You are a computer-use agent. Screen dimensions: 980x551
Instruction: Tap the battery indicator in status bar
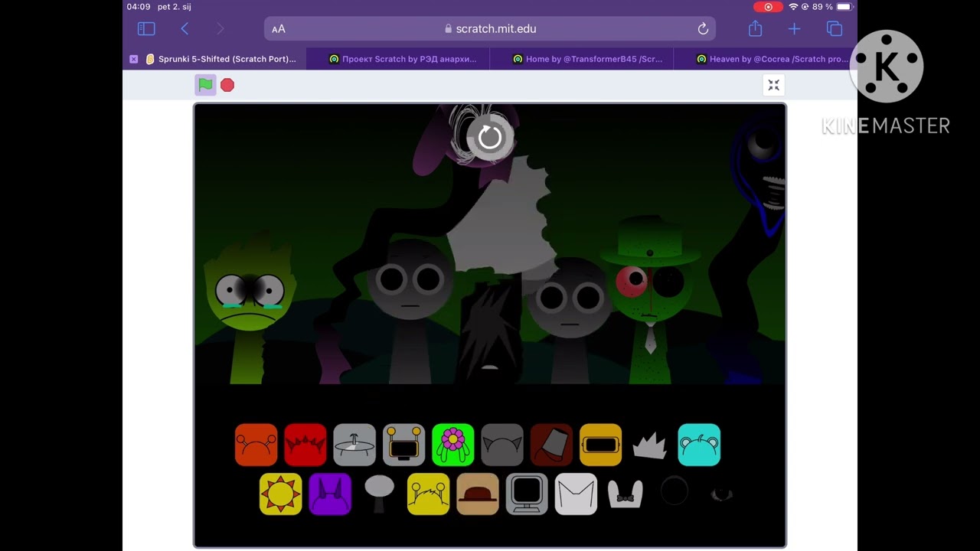coord(844,7)
